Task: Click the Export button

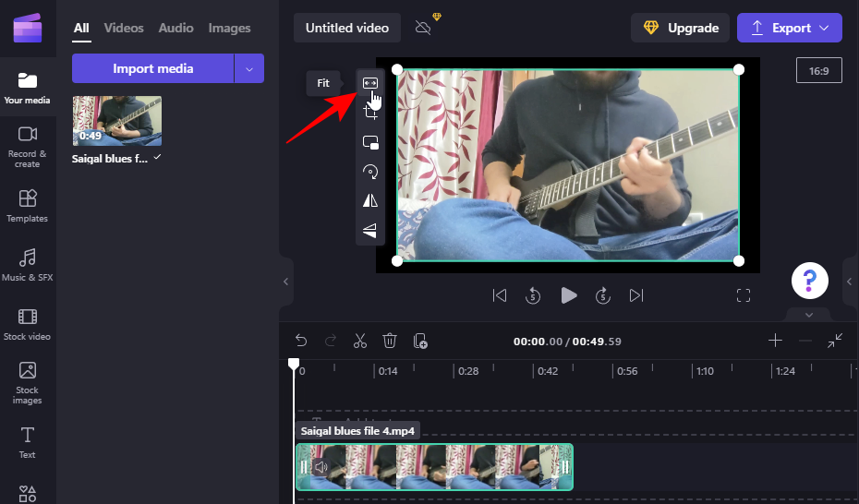Action: (x=789, y=28)
